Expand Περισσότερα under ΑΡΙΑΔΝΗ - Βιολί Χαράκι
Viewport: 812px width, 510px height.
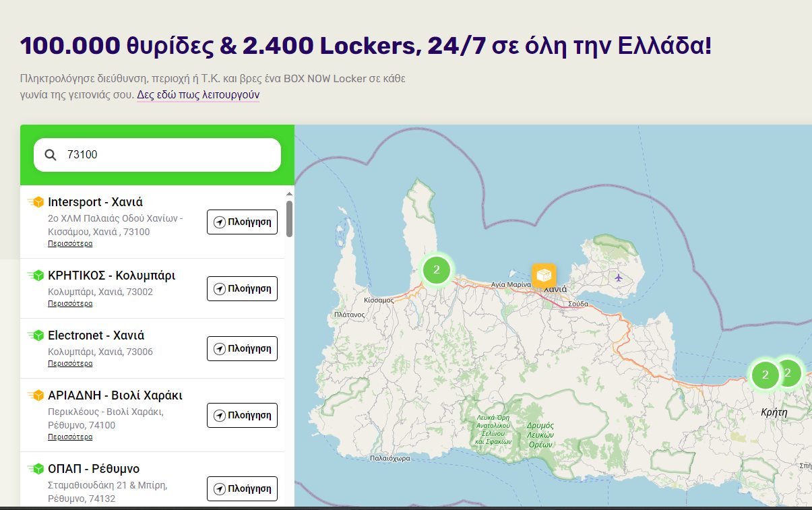(x=70, y=437)
